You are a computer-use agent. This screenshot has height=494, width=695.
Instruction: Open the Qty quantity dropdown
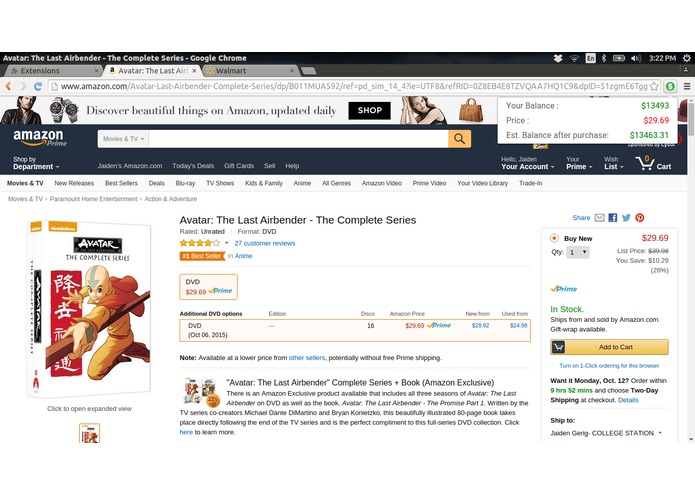[578, 253]
